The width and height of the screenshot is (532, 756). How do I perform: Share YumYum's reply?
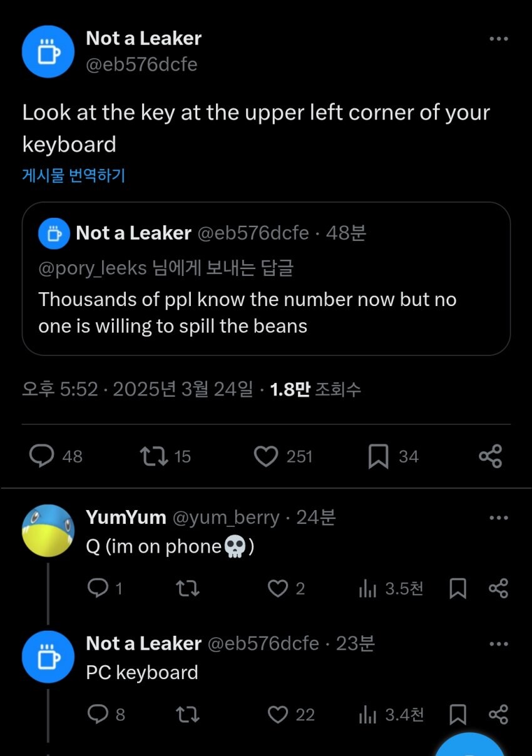pyautogui.click(x=499, y=588)
